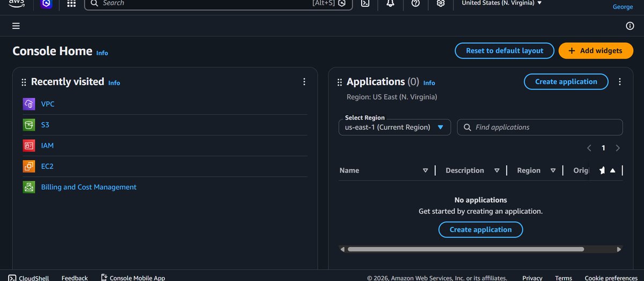The height and width of the screenshot is (281, 644).
Task: Click the CloudShell icon in footer
Action: click(12, 278)
